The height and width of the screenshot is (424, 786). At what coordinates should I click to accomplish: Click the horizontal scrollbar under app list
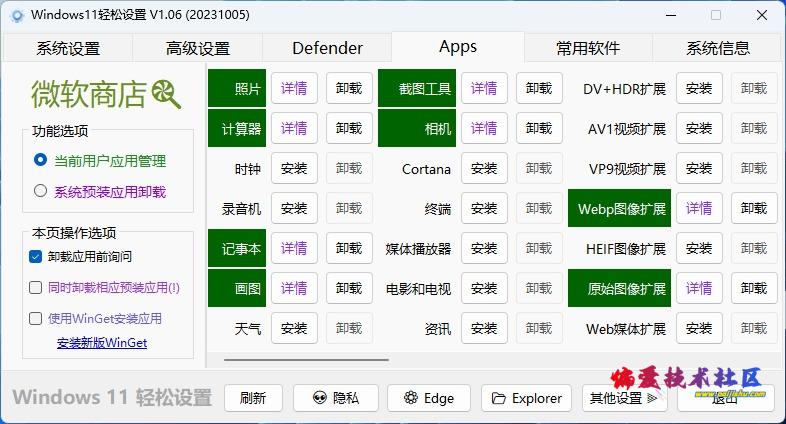306,359
